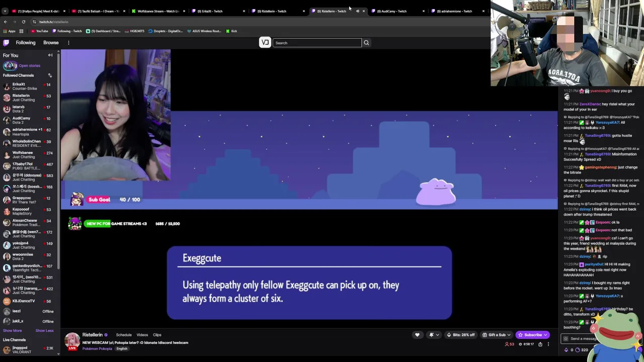The width and height of the screenshot is (644, 362).
Task: Switch to adriahermione Twitch browser tab
Action: point(456,11)
